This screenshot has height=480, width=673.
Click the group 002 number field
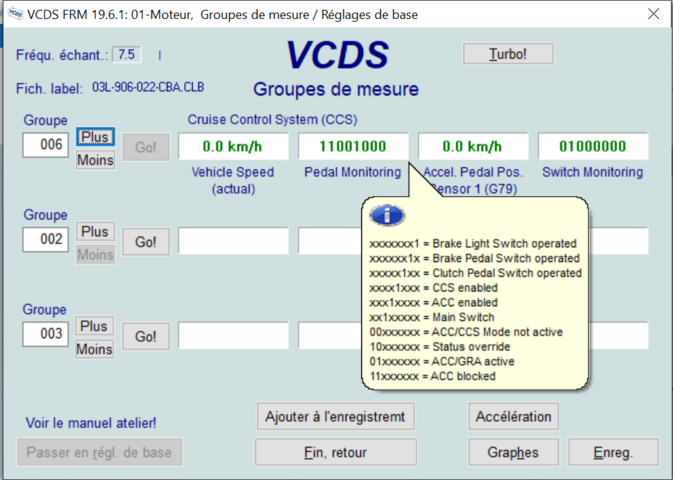(x=45, y=240)
